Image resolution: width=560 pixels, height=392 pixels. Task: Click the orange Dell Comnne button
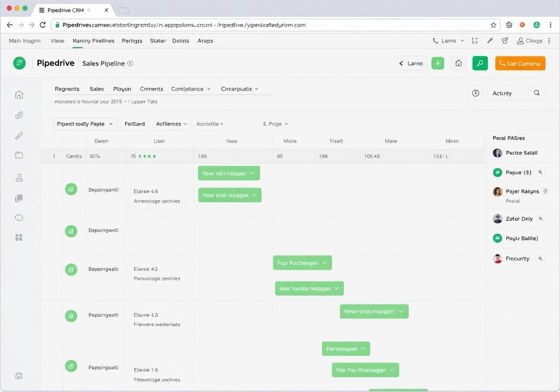pos(520,63)
